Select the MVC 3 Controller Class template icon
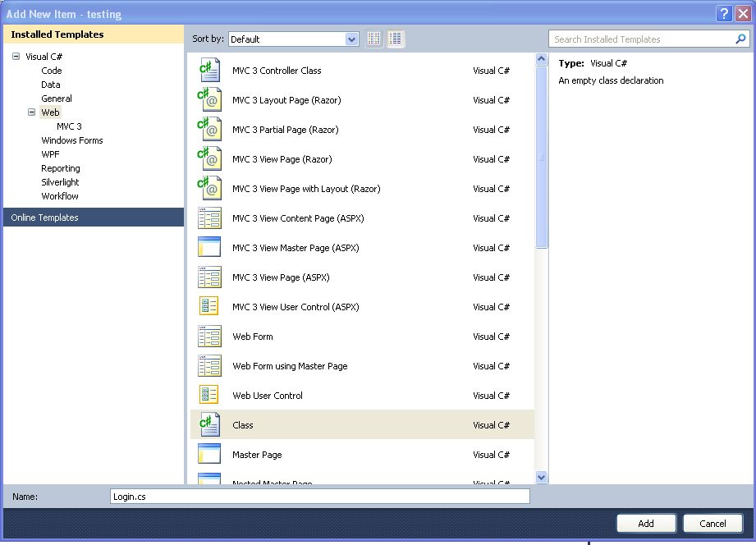Image resolution: width=756 pixels, height=545 pixels. click(209, 70)
